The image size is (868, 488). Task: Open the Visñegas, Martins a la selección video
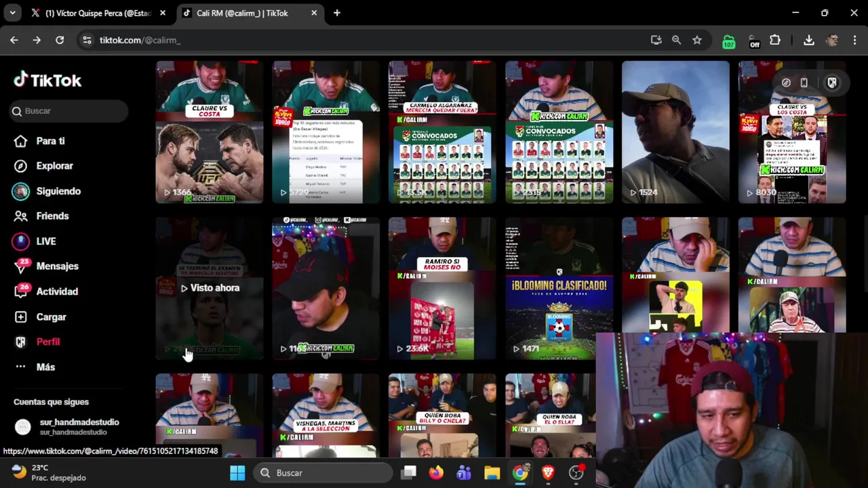pos(325,415)
